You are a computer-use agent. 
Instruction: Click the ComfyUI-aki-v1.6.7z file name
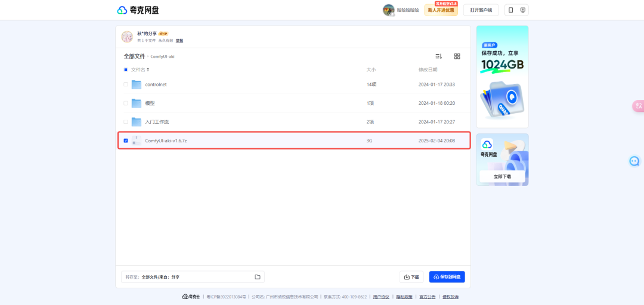click(x=166, y=141)
